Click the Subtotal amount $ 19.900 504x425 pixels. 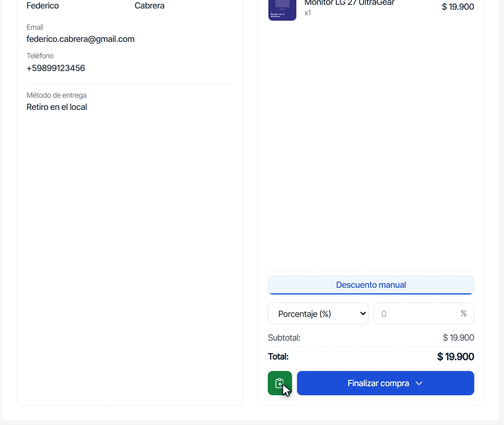pyautogui.click(x=458, y=338)
